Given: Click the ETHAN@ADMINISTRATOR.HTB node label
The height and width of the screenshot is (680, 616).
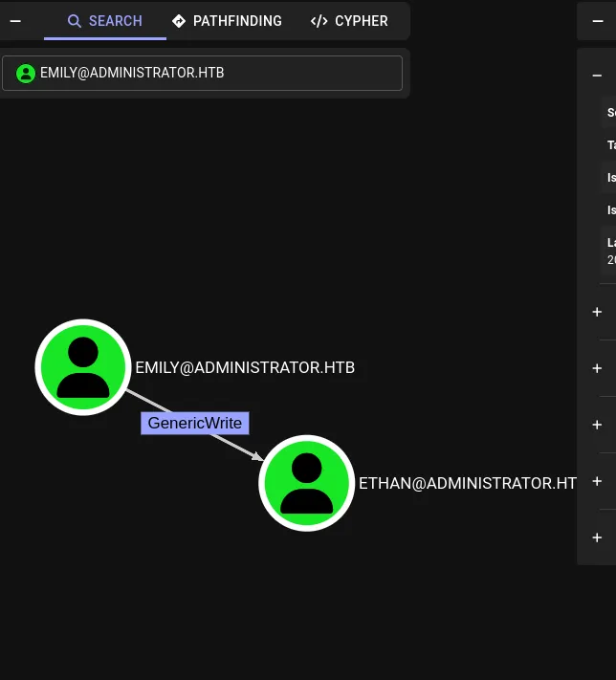Looking at the screenshot, I should [x=467, y=483].
